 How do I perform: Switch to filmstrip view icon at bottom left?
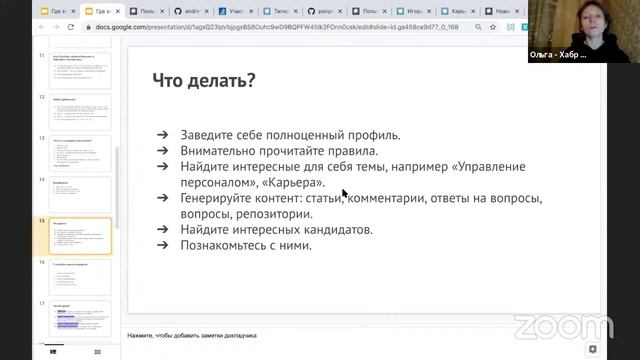(x=53, y=352)
